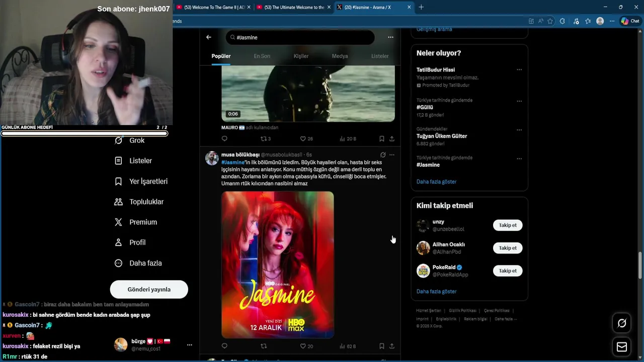The image size is (644, 362).
Task: Click the page vertical scrollbar
Action: (x=640, y=266)
